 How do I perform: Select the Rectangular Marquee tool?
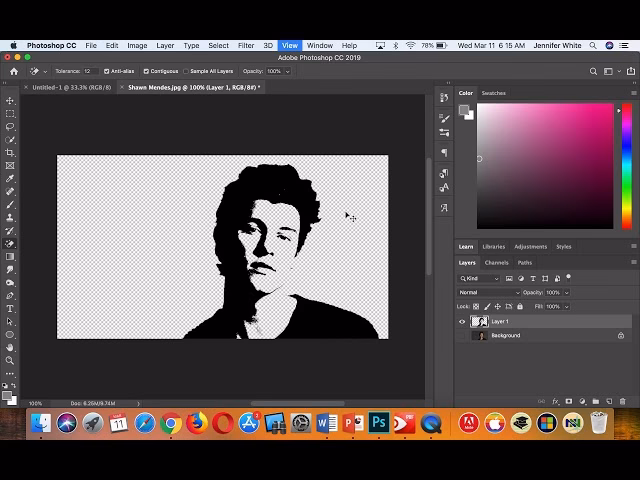click(10, 113)
